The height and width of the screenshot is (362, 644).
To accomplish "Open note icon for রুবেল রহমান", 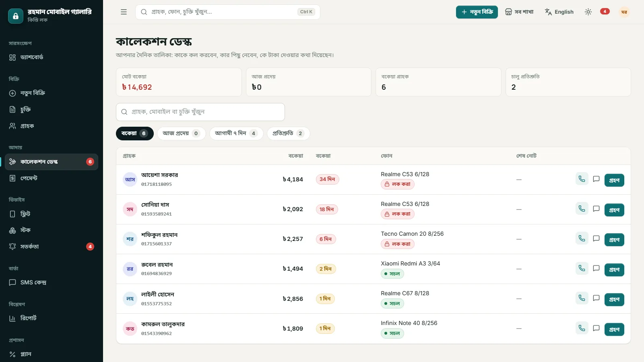I will click(596, 268).
